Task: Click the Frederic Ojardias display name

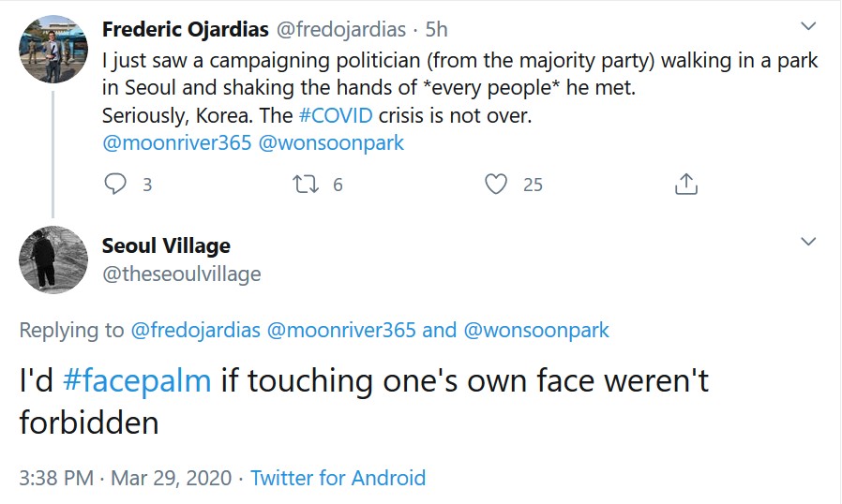Action: 184,29
